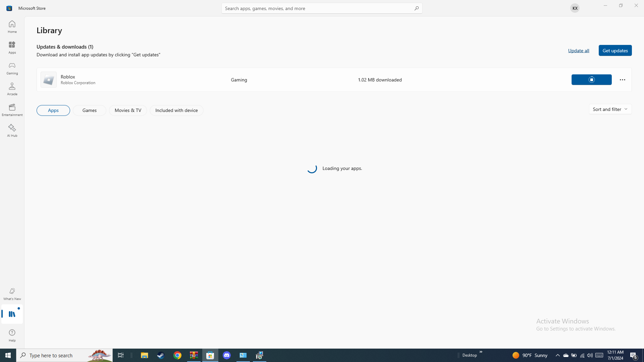The width and height of the screenshot is (644, 362).
Task: Click the taskbar 'Type here to search' box
Action: tap(64, 355)
